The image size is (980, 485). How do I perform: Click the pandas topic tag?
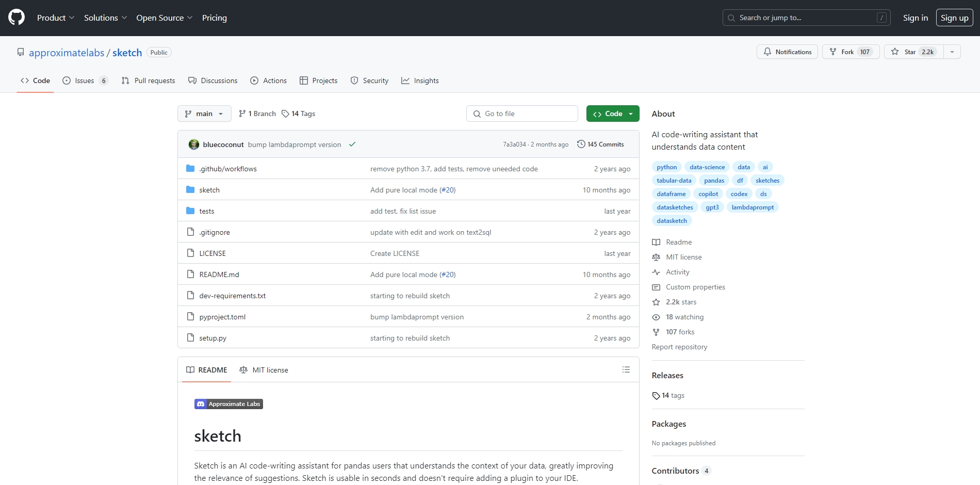click(714, 181)
